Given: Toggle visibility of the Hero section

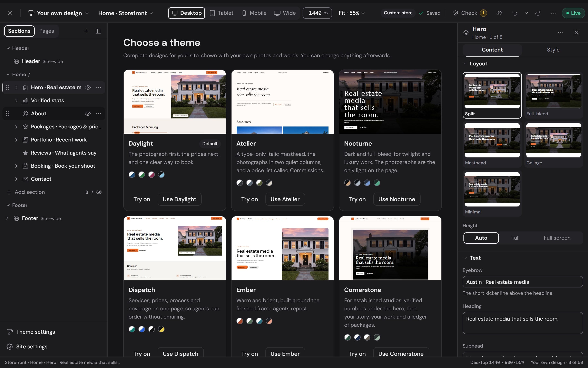Looking at the screenshot, I should click(88, 87).
